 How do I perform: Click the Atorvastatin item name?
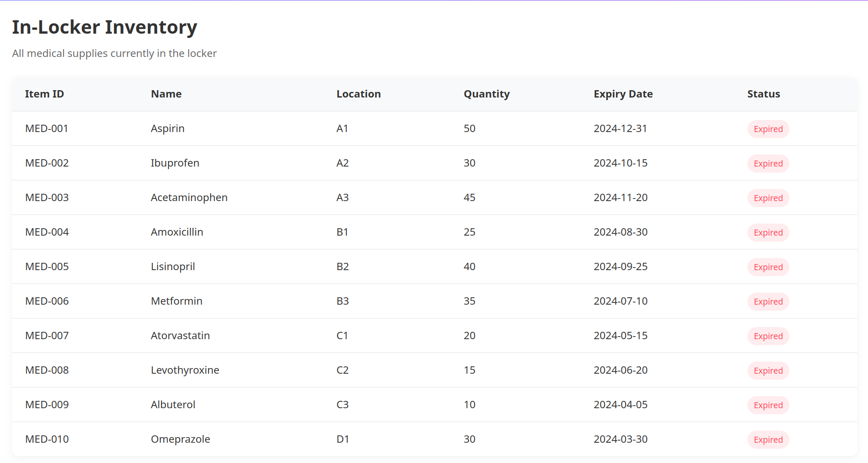coord(180,336)
